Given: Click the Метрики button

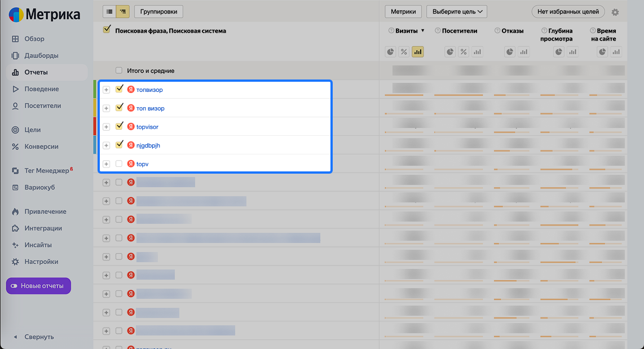Looking at the screenshot, I should (403, 11).
